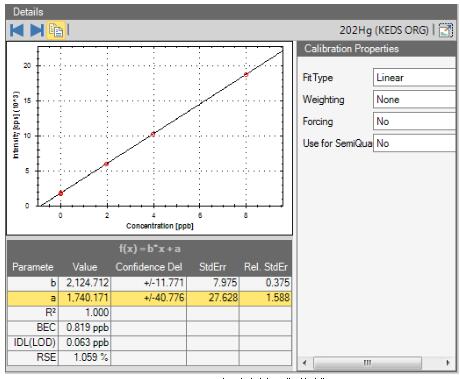Open the export chart icon at top right
Viewport: 460px width, 379px height.
pyautogui.click(x=446, y=30)
